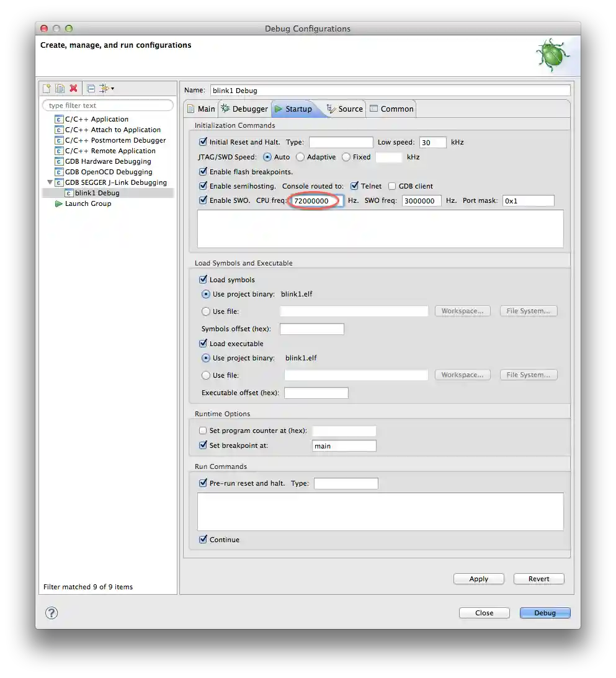
Task: Enable GDB client console routing
Action: tap(391, 185)
